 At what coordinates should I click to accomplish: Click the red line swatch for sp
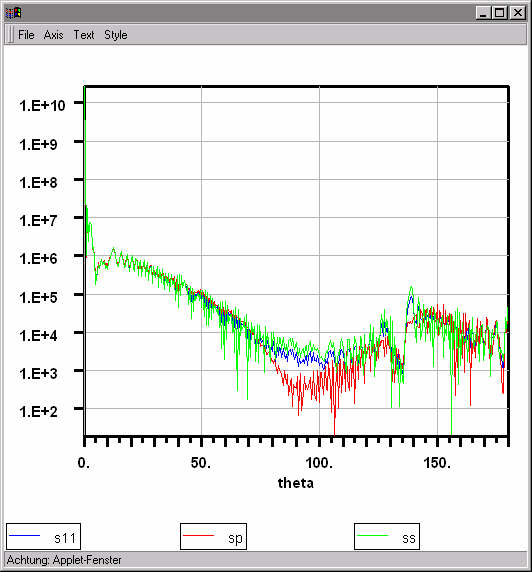click(x=198, y=535)
